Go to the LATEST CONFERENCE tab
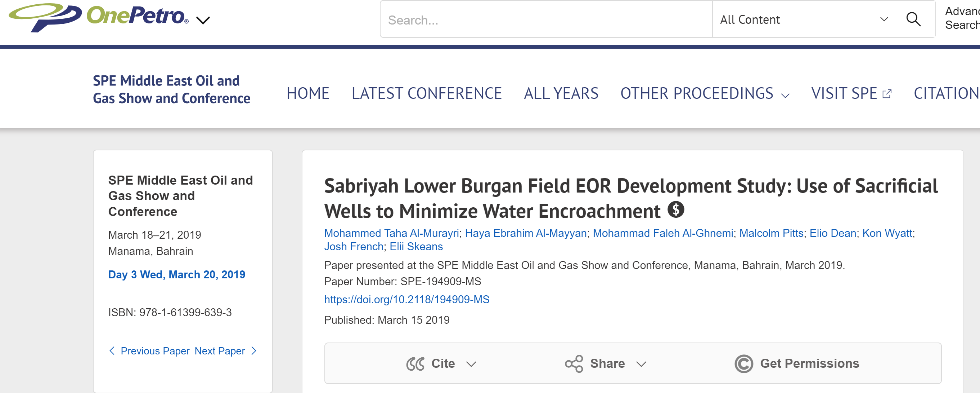980x393 pixels. (427, 93)
